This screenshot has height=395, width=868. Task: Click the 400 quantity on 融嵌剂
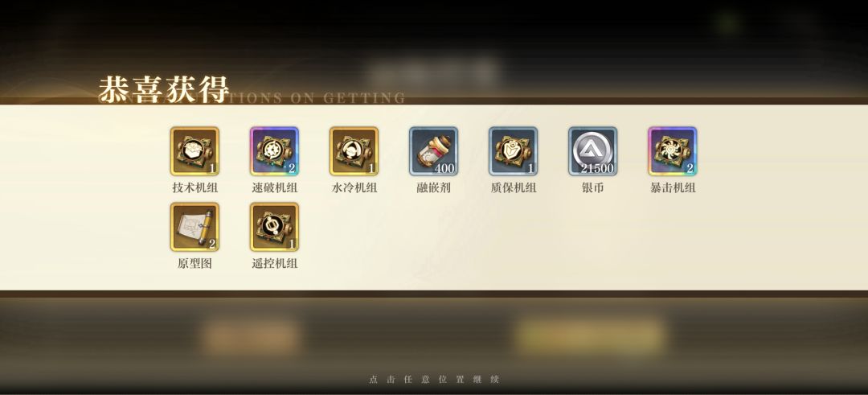click(444, 168)
